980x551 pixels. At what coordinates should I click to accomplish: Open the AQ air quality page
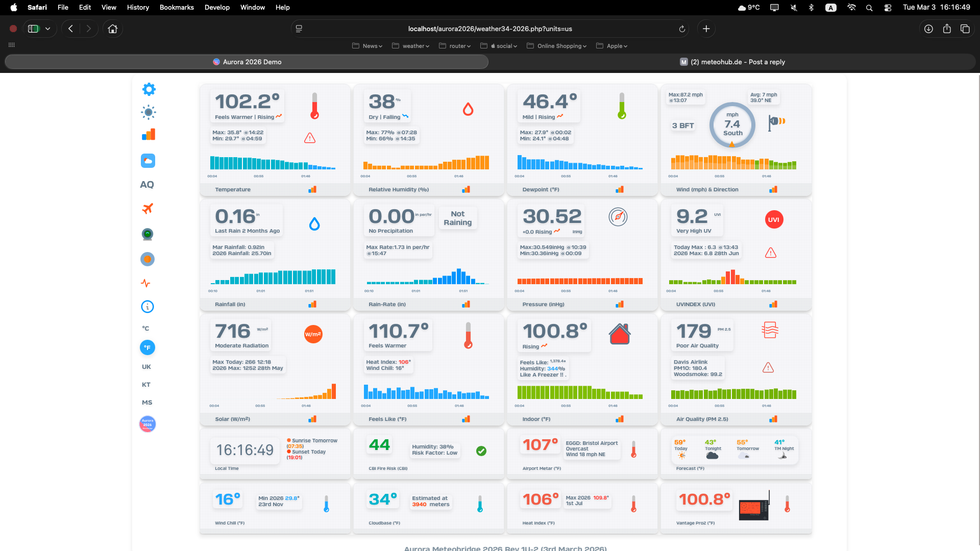(147, 185)
